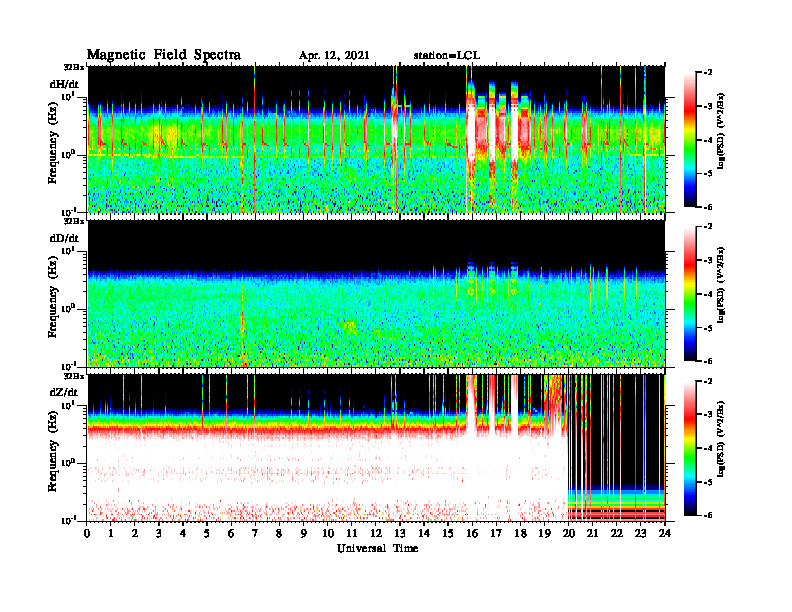Click the "14" hour tick label
792x612 pixels.
point(424,533)
